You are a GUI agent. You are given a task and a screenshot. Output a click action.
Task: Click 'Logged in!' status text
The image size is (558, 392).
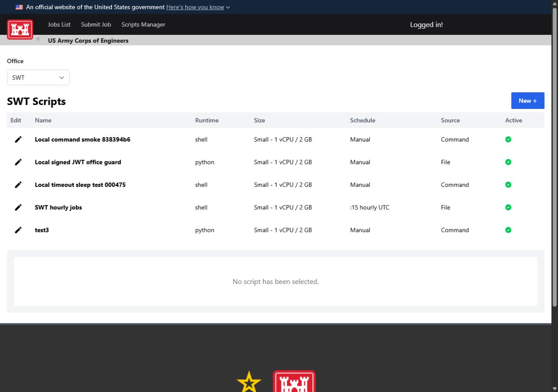[x=427, y=25]
